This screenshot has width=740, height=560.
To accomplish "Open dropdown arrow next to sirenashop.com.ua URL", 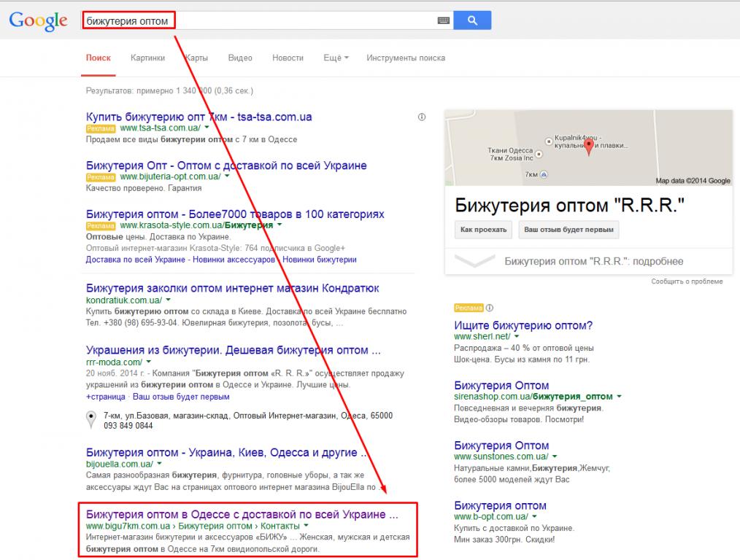I will pyautogui.click(x=619, y=397).
